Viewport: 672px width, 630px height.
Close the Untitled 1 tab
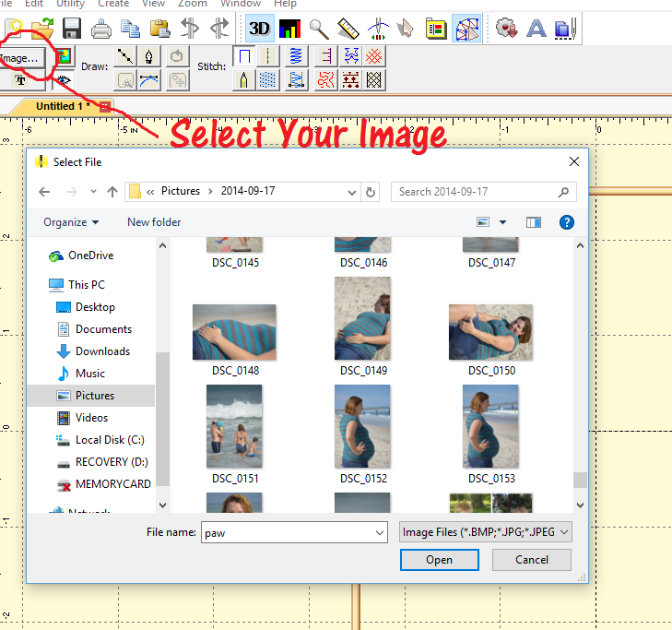click(x=104, y=106)
